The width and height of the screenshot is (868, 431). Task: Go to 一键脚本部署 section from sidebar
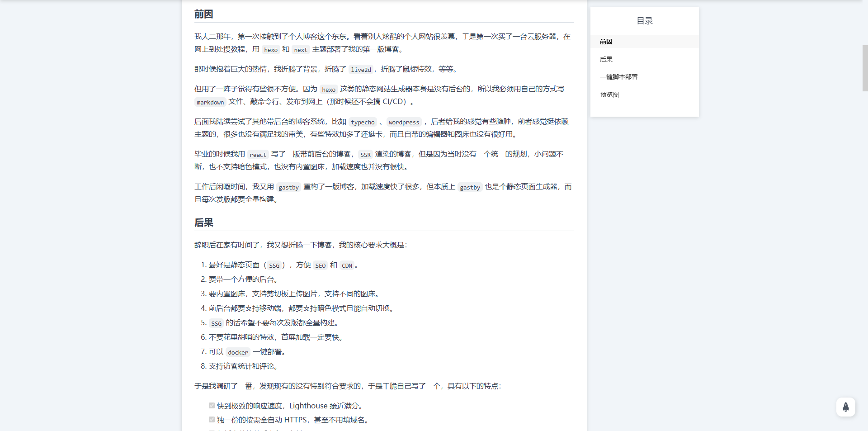click(618, 77)
